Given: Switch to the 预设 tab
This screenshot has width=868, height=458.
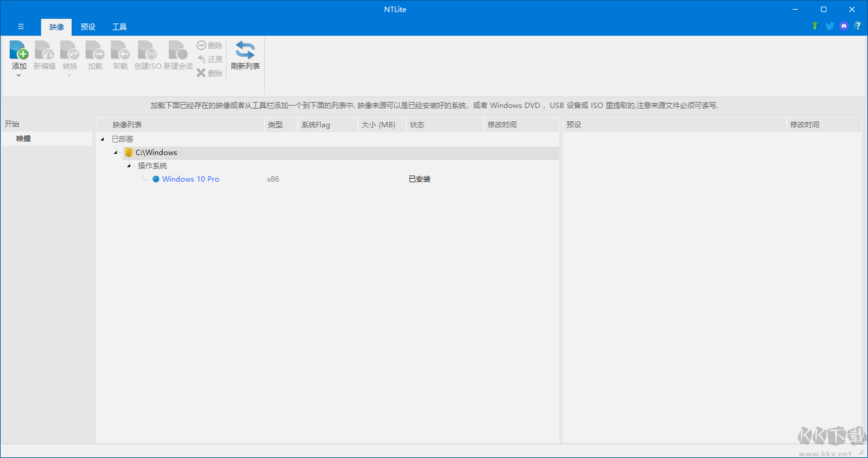Looking at the screenshot, I should pyautogui.click(x=88, y=27).
